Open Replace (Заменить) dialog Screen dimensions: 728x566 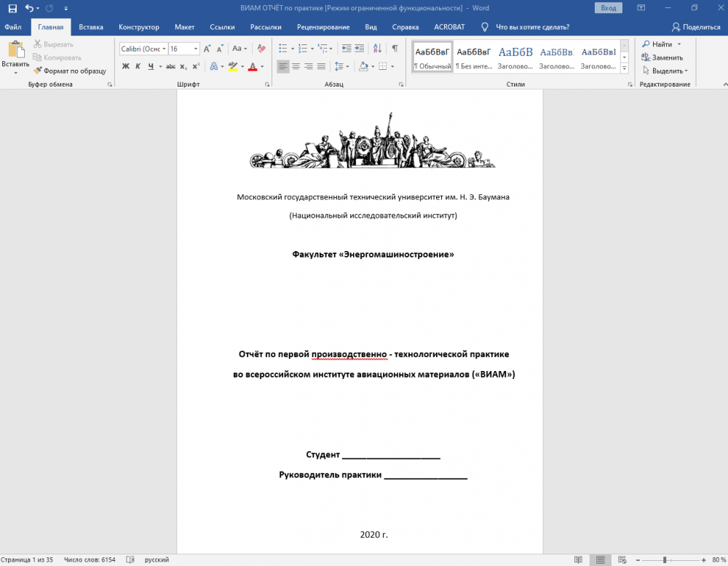pyautogui.click(x=662, y=57)
